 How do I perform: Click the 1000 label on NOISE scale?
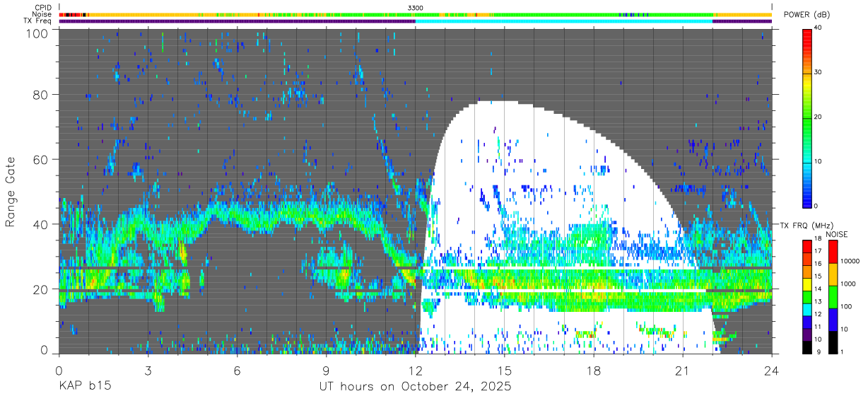point(849,284)
